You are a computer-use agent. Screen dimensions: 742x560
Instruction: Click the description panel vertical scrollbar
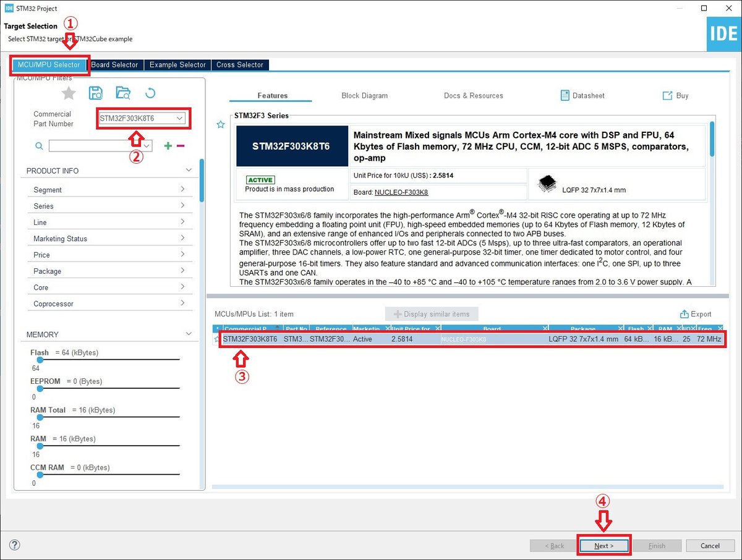pos(712,140)
